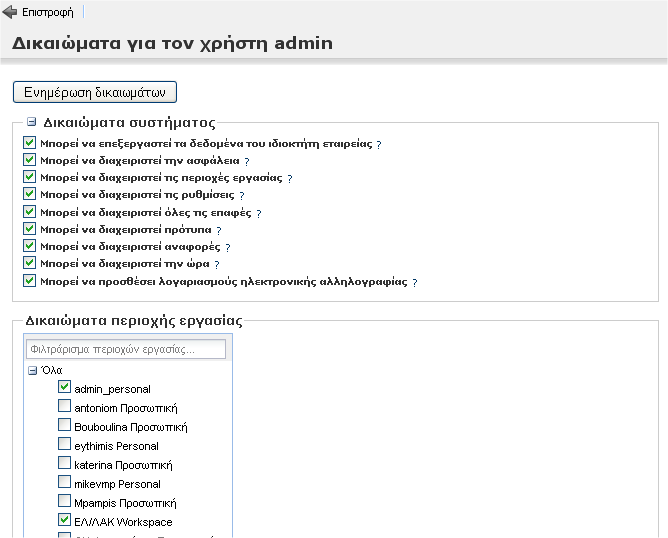
Task: Collapse the 'Δικαιώματα συστήματος' section
Action: 32,122
